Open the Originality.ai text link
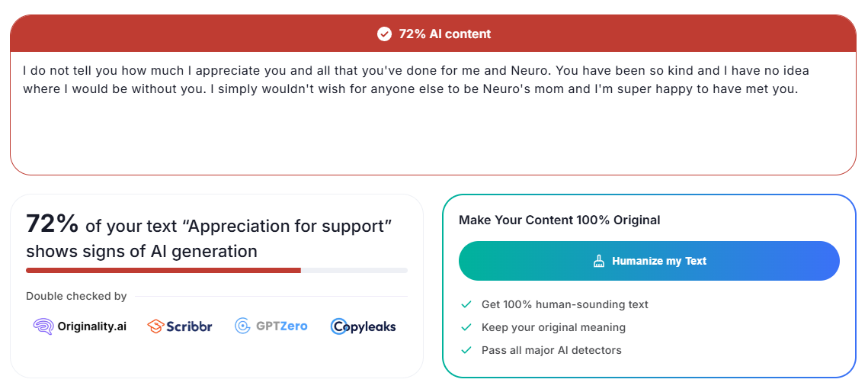The image size is (868, 389). tap(92, 326)
